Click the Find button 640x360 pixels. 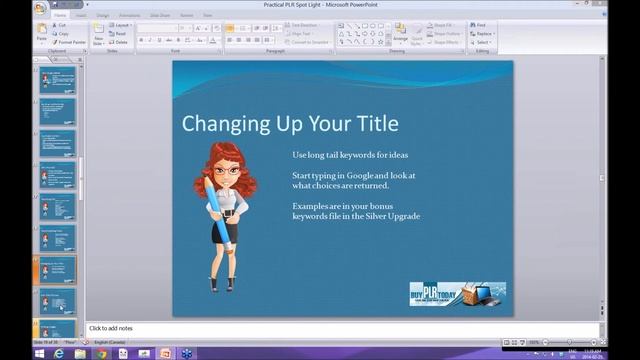[478, 25]
